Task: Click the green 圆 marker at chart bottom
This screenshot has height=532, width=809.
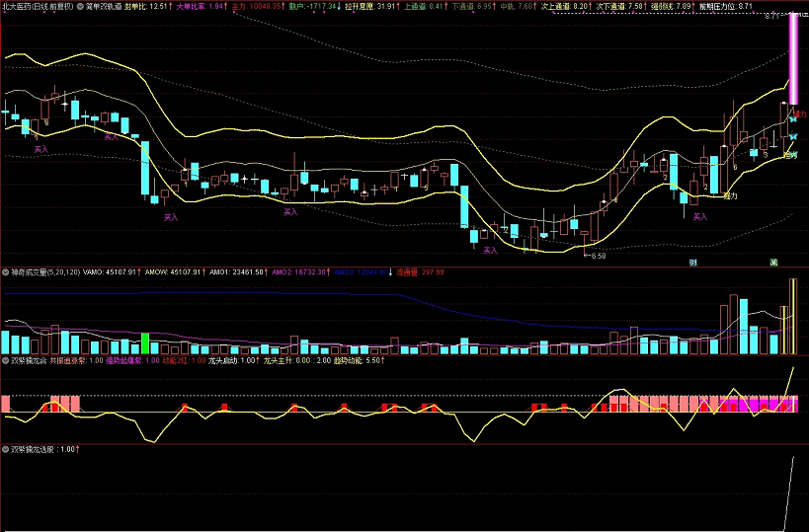Action: (x=773, y=263)
